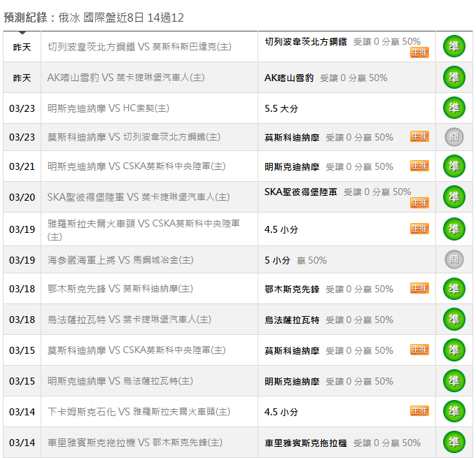Viewport: 476px width, 458px height.
Task: Click green 準 icon for 鄂木斯克先鋒 VS 莫斯科迪納摩 row
Action: pyautogui.click(x=454, y=289)
